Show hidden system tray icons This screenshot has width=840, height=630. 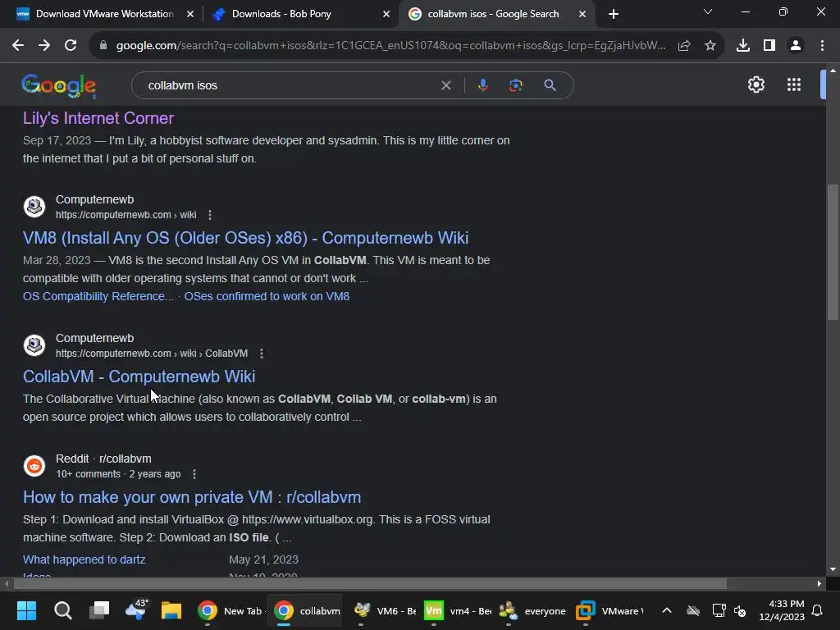(x=667, y=610)
